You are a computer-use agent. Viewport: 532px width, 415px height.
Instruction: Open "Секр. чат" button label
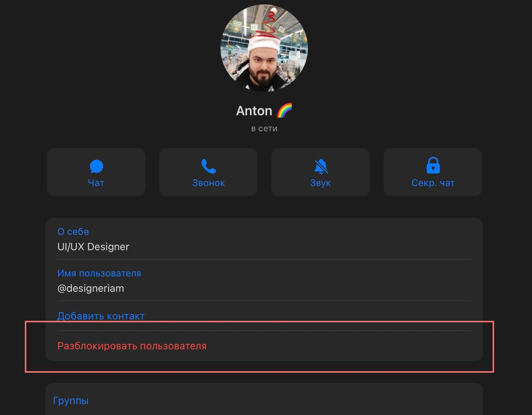[433, 183]
